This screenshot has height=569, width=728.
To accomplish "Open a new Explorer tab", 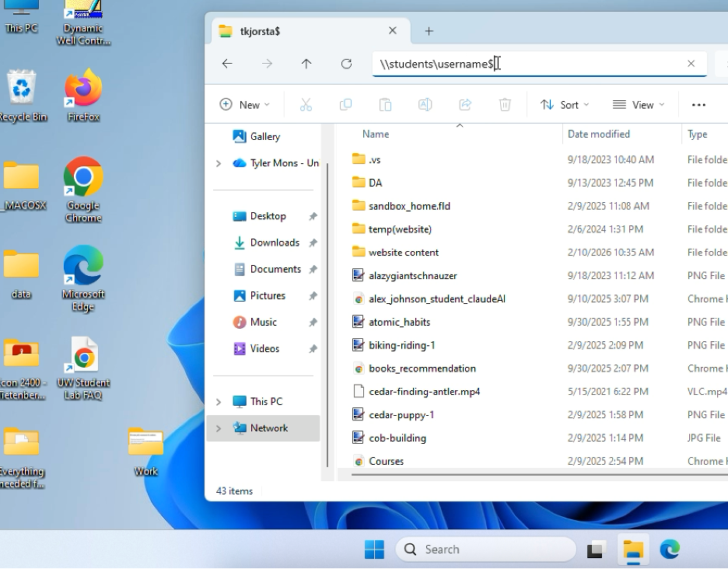I will tap(429, 31).
